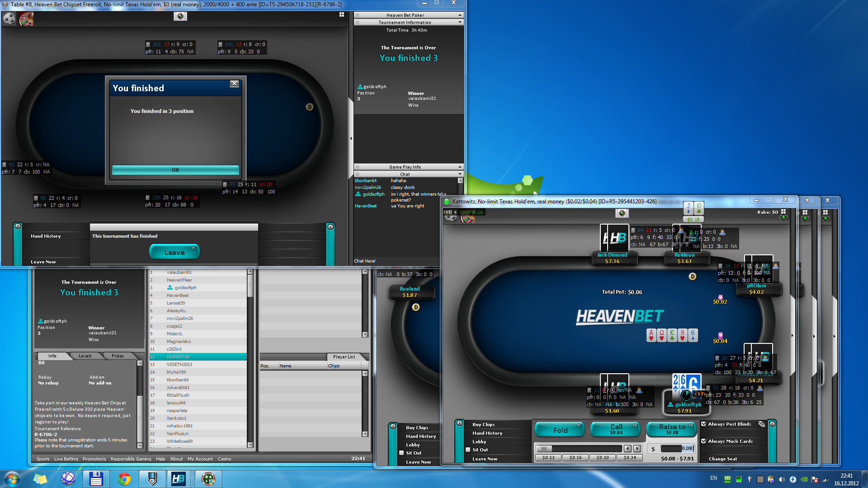This screenshot has height=488, width=868.
Task: Open the PokerTracker taskbar icon
Action: click(208, 479)
